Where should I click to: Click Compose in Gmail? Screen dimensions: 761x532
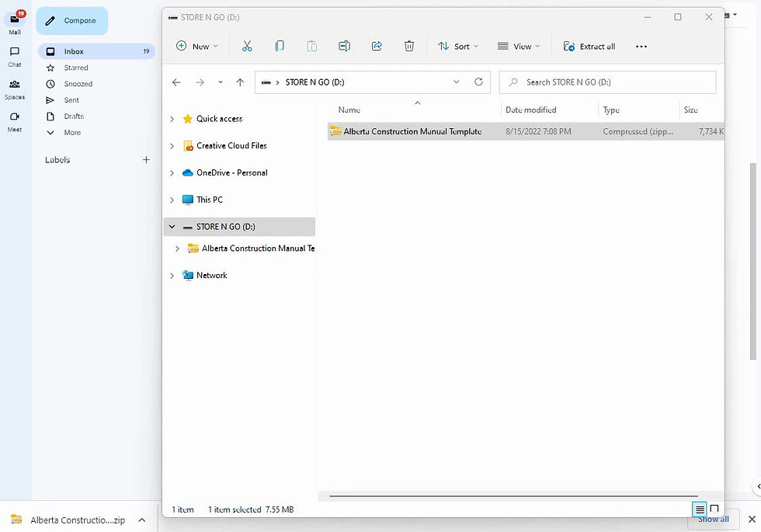coord(71,20)
